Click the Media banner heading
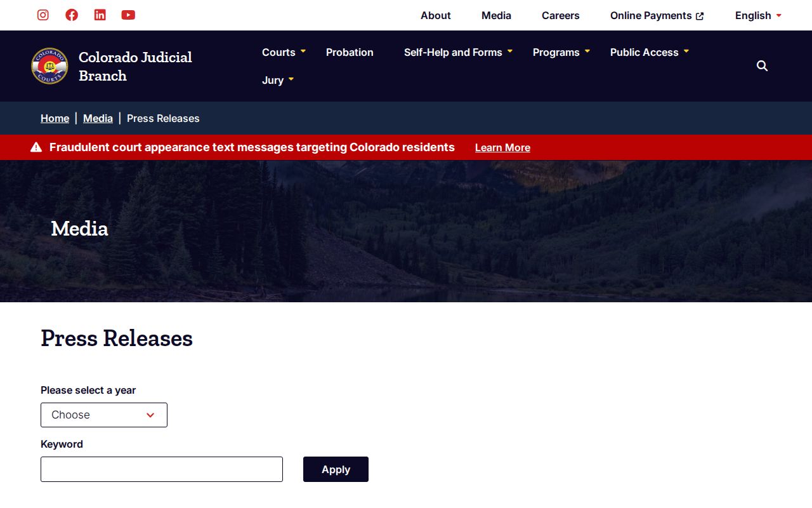This screenshot has height=508, width=812. click(80, 229)
